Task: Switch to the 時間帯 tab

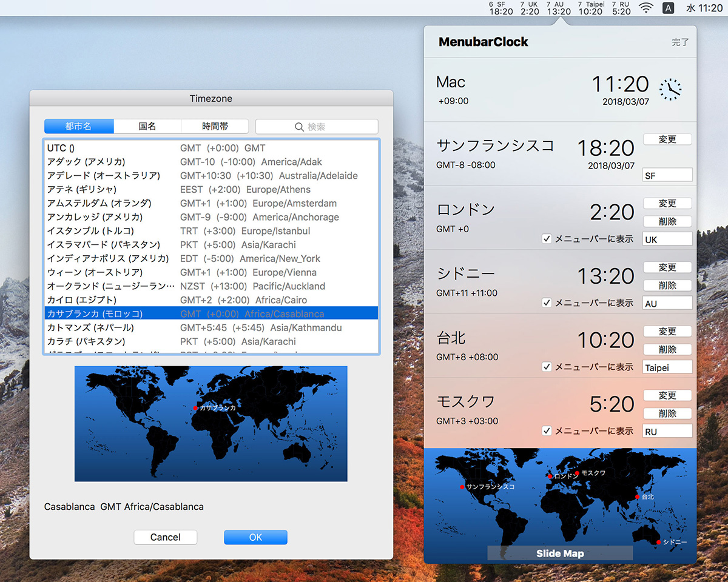Action: [x=215, y=126]
